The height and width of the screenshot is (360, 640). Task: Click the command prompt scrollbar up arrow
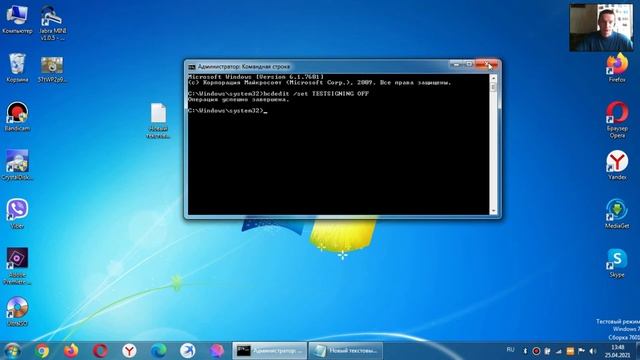493,78
